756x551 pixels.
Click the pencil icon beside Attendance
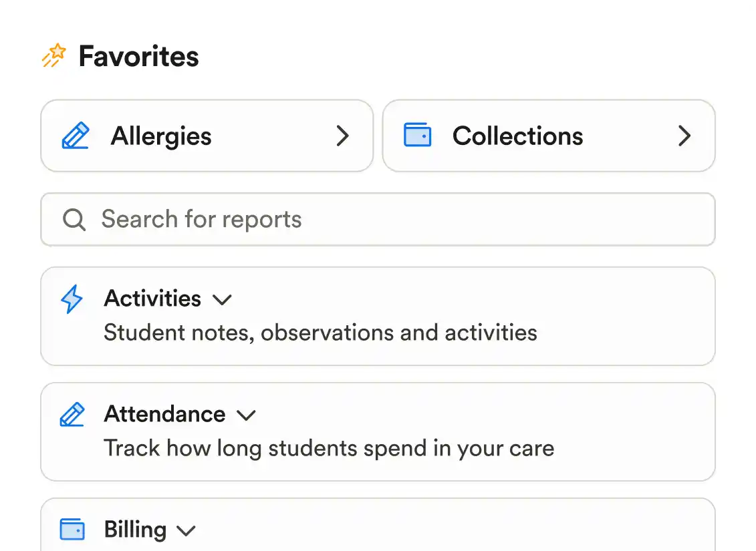[x=72, y=415]
